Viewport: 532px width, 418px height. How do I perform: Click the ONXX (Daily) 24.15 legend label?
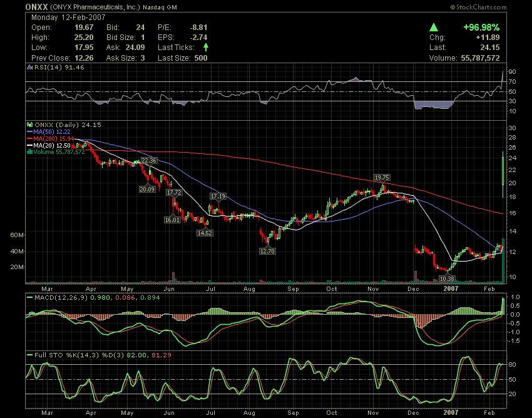click(68, 125)
